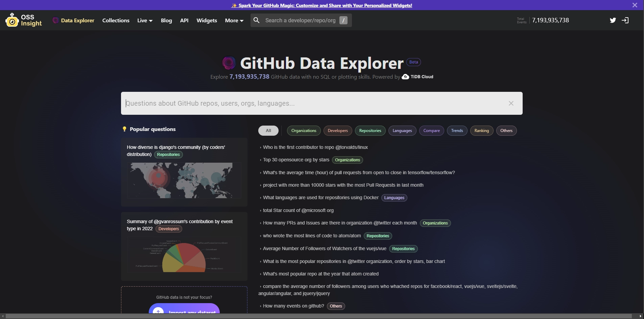Click the magnifier icon in header search

point(257,20)
